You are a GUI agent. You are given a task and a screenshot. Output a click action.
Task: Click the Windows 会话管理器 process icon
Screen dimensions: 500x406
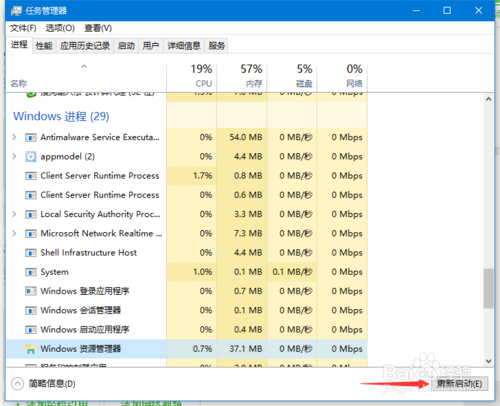[31, 311]
